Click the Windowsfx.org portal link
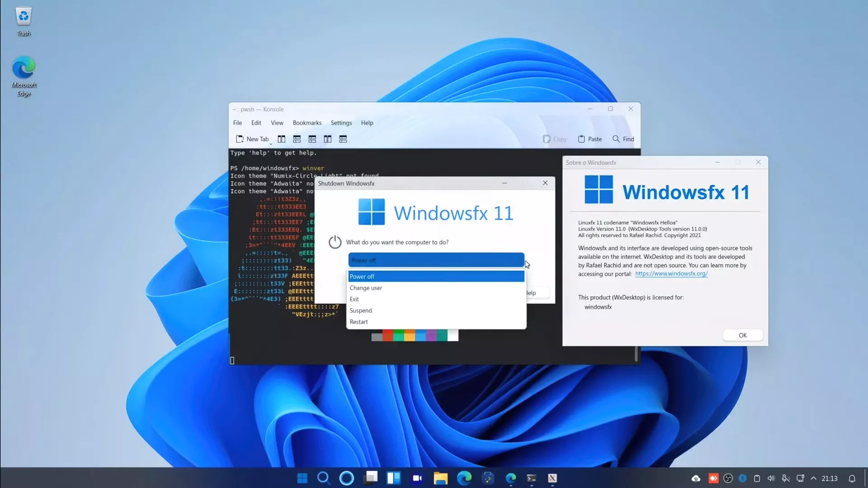868x488 pixels. point(671,273)
